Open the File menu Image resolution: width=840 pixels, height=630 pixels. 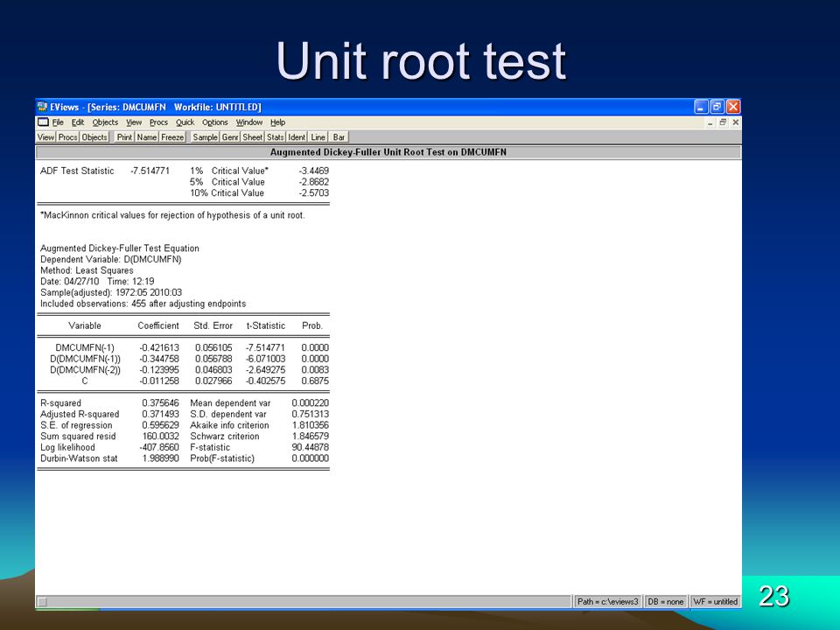[x=58, y=122]
